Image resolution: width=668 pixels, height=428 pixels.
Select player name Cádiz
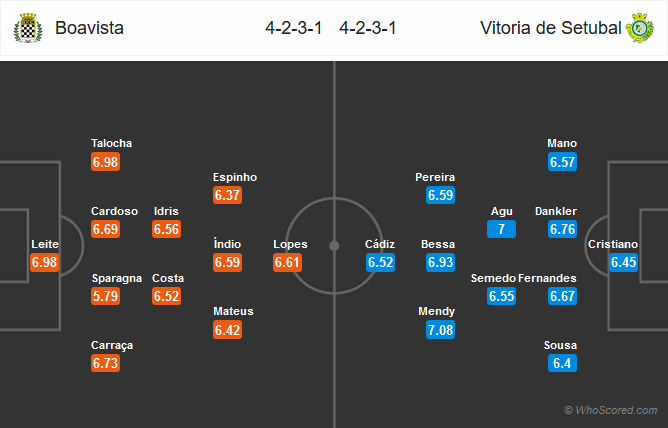click(x=380, y=244)
